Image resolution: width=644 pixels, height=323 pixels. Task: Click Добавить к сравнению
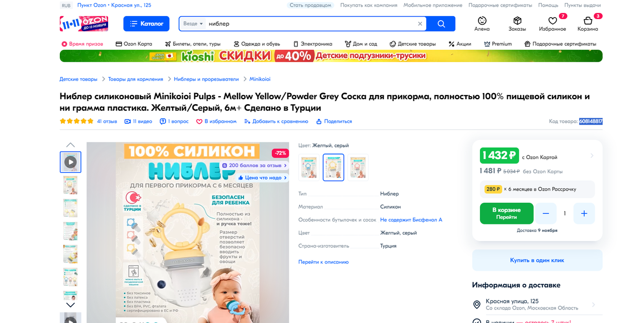(x=276, y=121)
